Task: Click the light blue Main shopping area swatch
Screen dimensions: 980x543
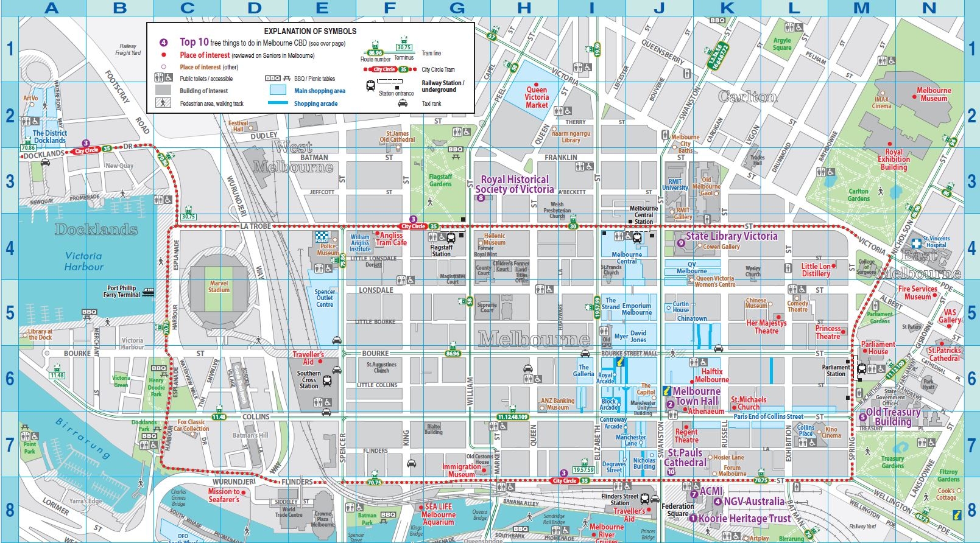Action: (277, 90)
